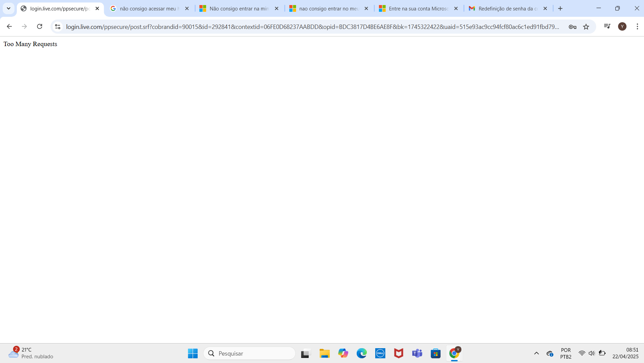Click the OneDrive cloud tray icon
This screenshot has width=644, height=363.
coord(550,353)
